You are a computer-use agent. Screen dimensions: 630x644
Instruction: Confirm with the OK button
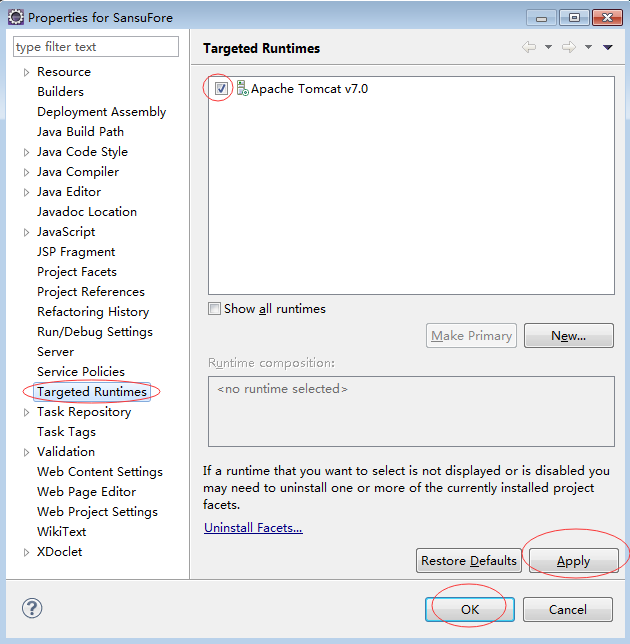point(470,610)
